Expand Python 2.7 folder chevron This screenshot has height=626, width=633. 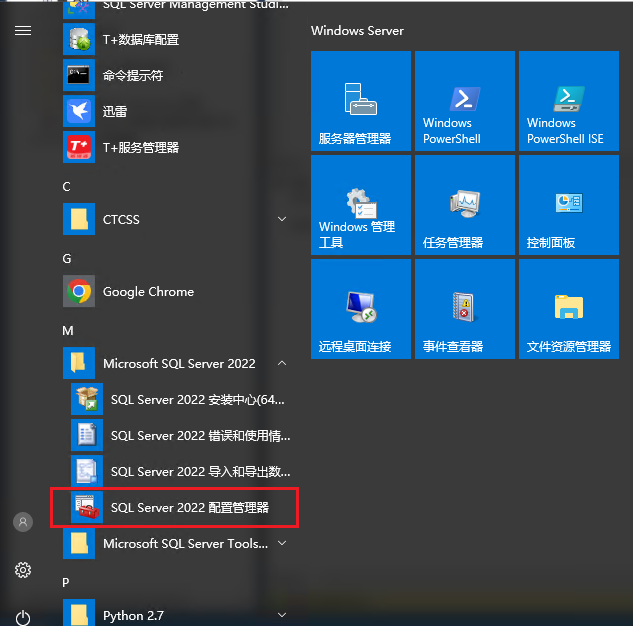click(282, 615)
